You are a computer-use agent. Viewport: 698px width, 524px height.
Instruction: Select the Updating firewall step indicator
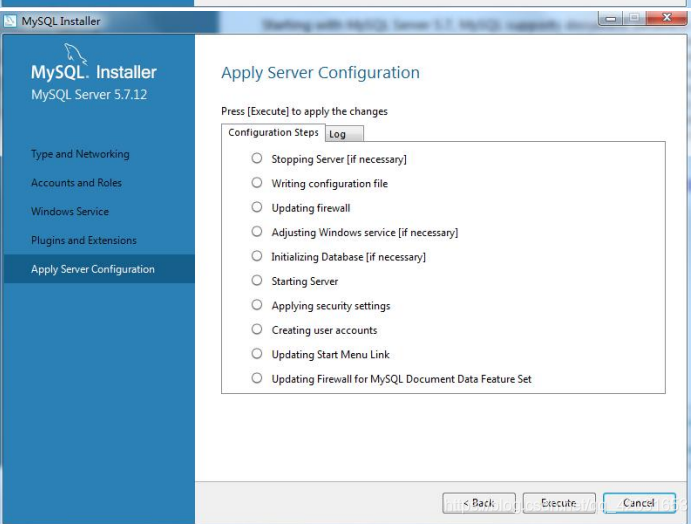coord(257,207)
